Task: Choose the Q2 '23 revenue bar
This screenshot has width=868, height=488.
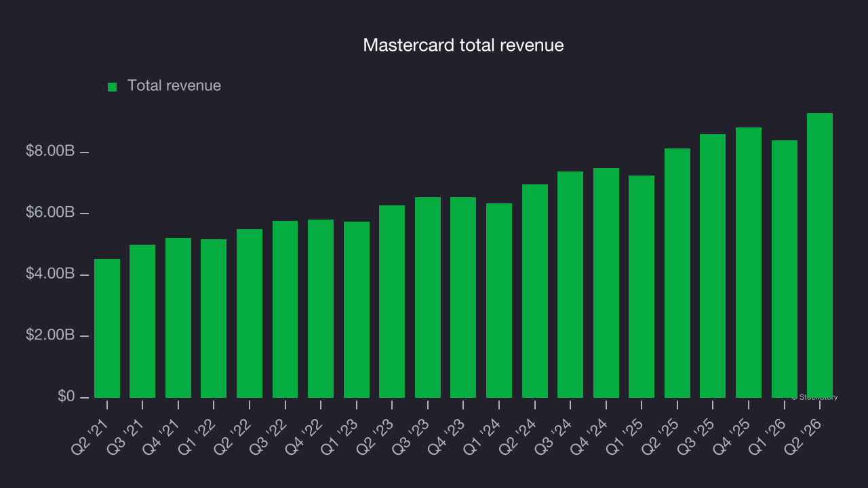Action: (392, 302)
